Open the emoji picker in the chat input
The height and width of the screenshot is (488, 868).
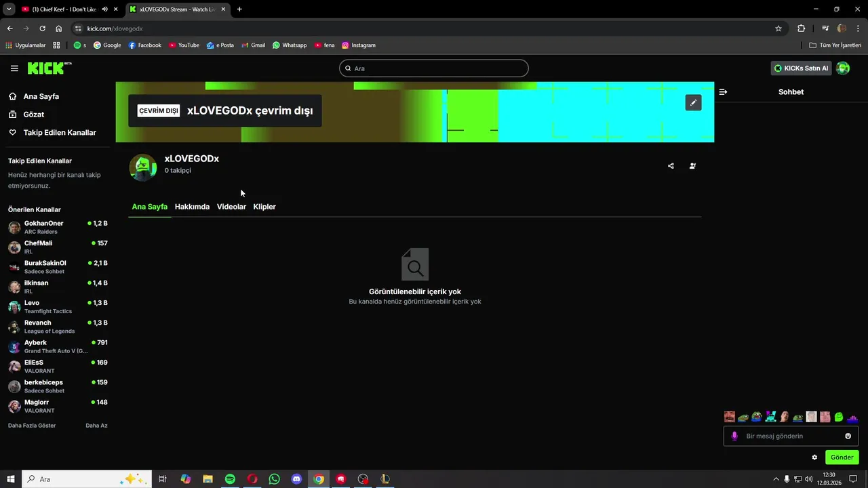(x=848, y=436)
